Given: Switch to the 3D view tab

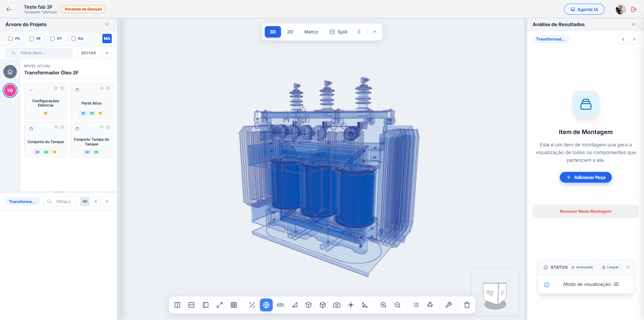Looking at the screenshot, I should coord(273,32).
